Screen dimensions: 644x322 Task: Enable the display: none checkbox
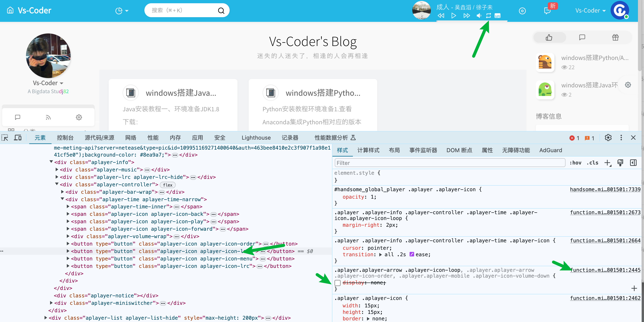[338, 283]
